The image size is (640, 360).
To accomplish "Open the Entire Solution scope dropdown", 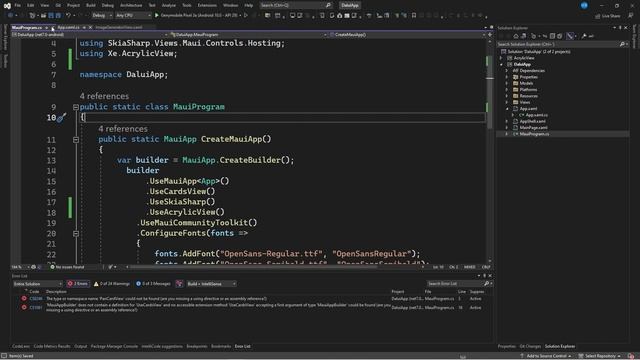I will (37, 284).
